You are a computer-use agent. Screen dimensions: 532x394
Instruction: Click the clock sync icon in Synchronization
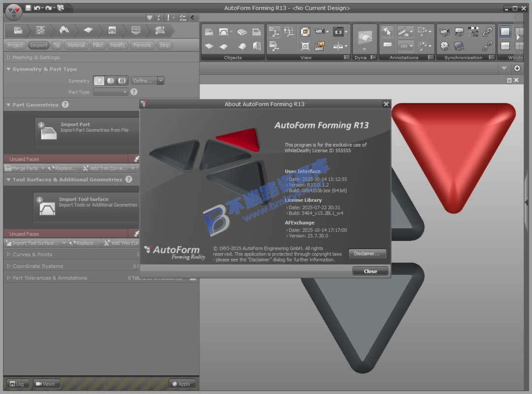pos(444,46)
